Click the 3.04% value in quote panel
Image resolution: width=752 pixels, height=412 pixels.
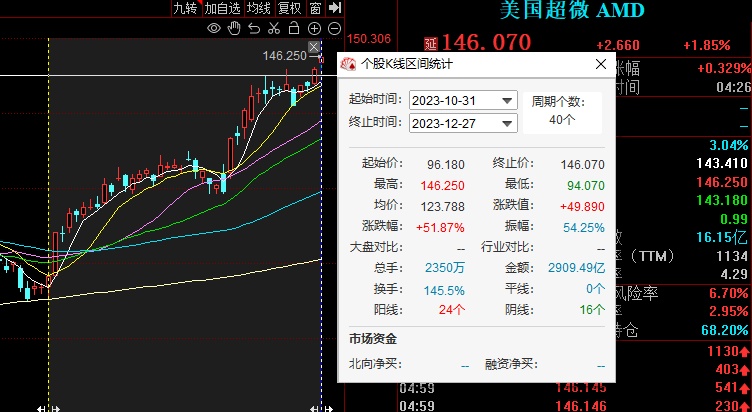click(x=728, y=145)
